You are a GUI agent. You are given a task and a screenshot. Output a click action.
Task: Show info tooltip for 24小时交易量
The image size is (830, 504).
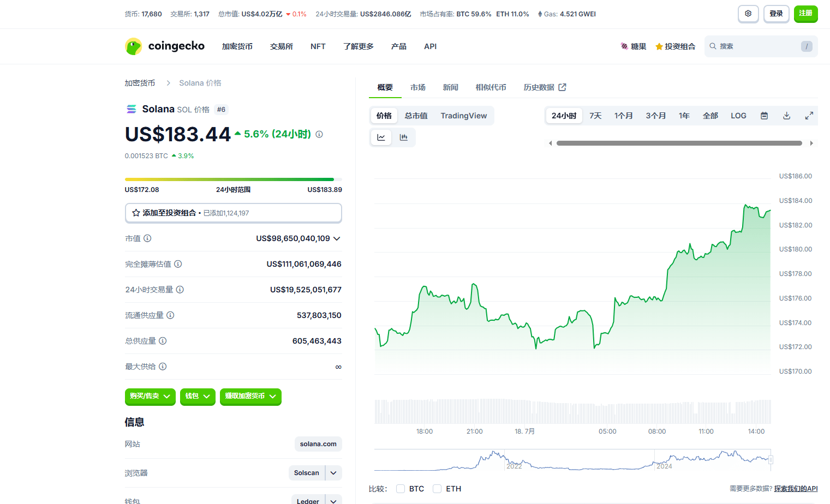click(x=180, y=290)
